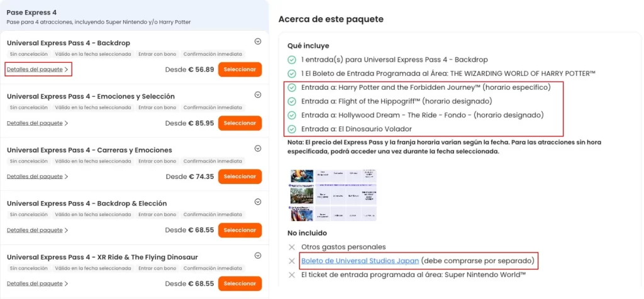Click X icon beside Boleto de Universal Studios Japan
Image resolution: width=644 pixels, height=299 pixels.
pyautogui.click(x=292, y=261)
